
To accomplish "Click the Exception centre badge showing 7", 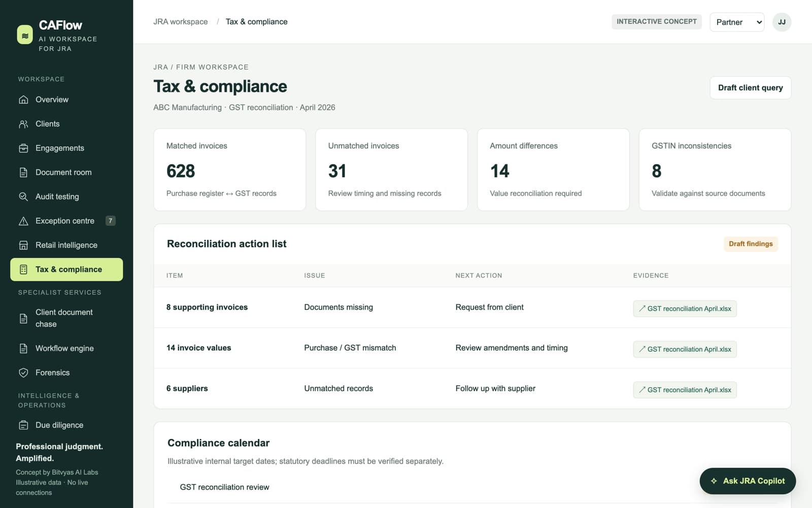I will point(110,220).
